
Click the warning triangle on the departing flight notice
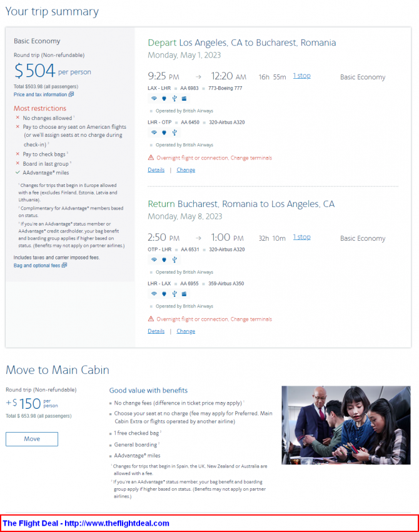click(x=151, y=158)
